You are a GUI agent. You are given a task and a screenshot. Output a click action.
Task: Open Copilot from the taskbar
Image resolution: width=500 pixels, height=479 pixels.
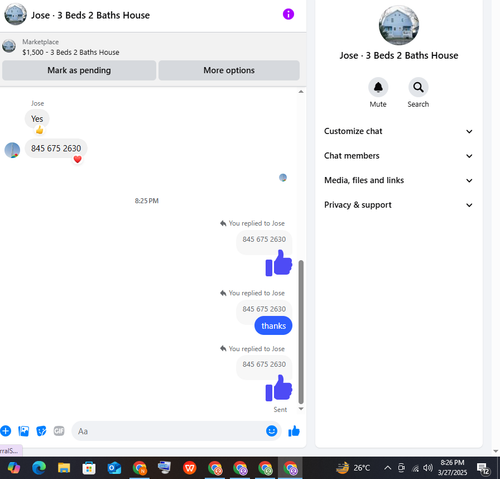point(14,468)
